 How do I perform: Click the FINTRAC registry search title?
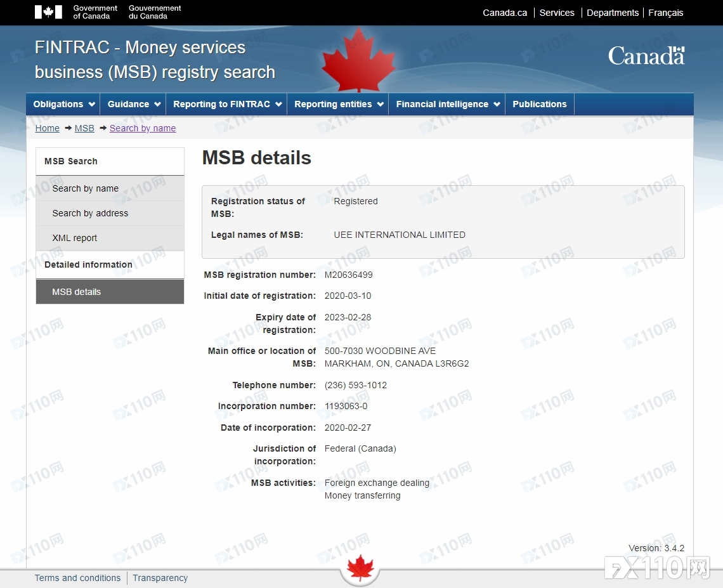(155, 60)
